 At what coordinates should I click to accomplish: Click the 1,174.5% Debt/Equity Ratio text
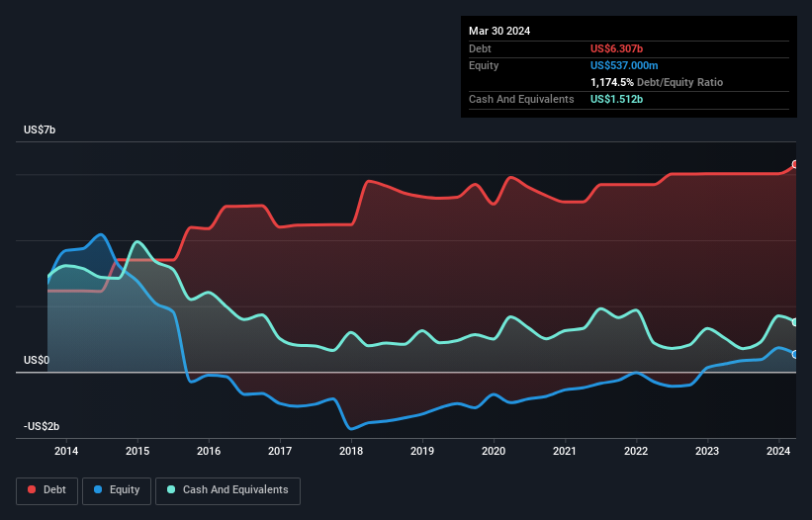(657, 82)
